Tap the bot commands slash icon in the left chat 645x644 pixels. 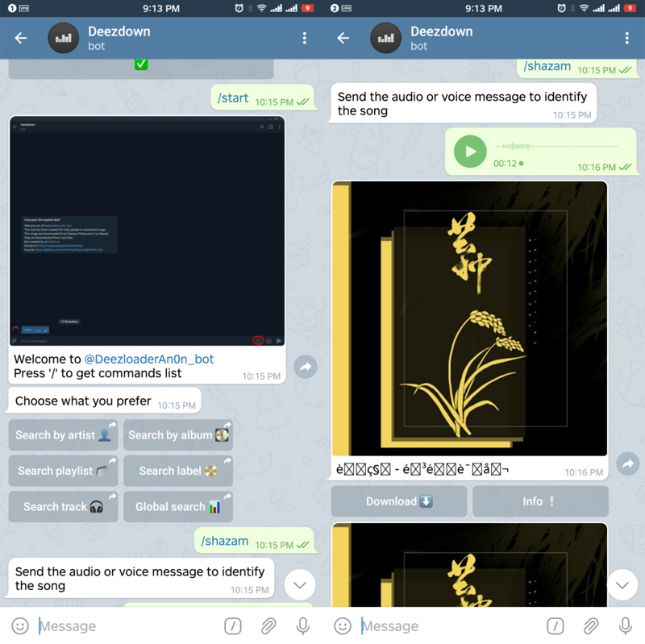pyautogui.click(x=233, y=626)
